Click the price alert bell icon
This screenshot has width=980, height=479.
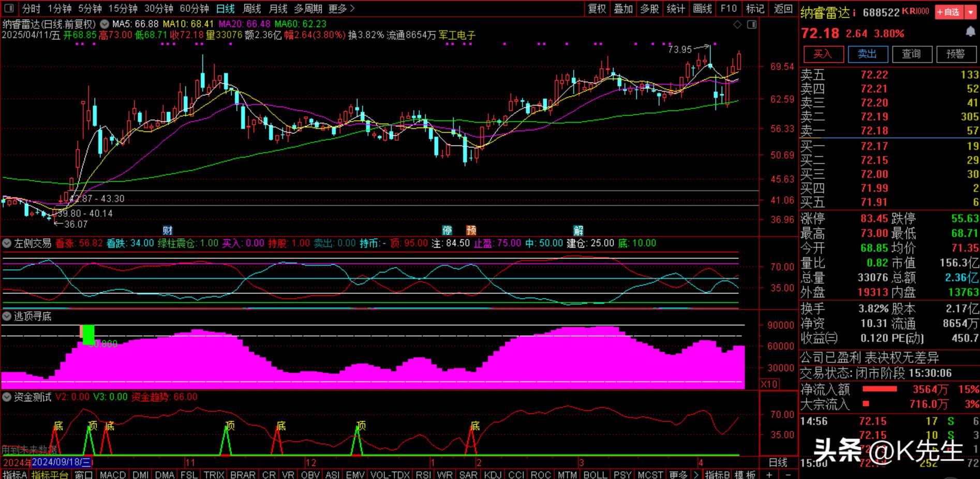pos(970,32)
